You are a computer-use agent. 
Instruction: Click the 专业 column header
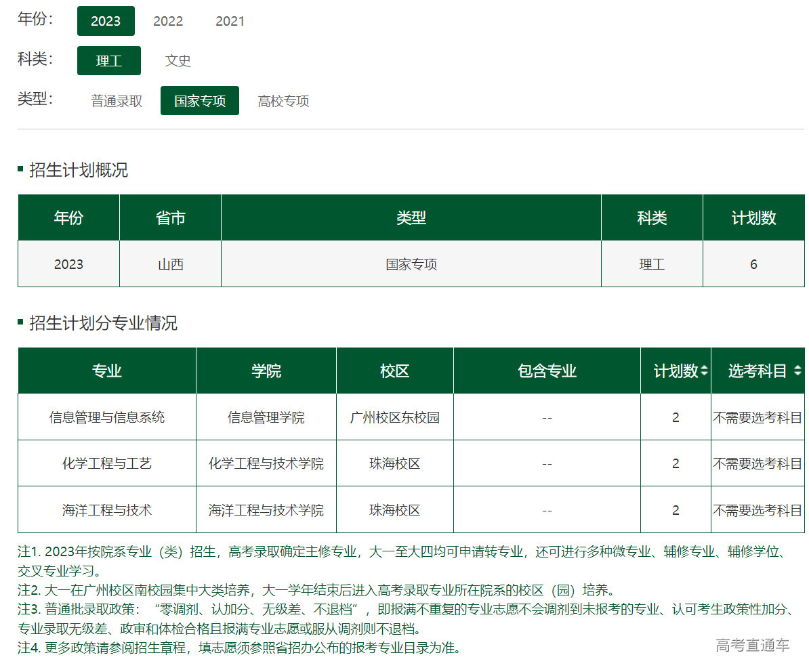pyautogui.click(x=107, y=371)
